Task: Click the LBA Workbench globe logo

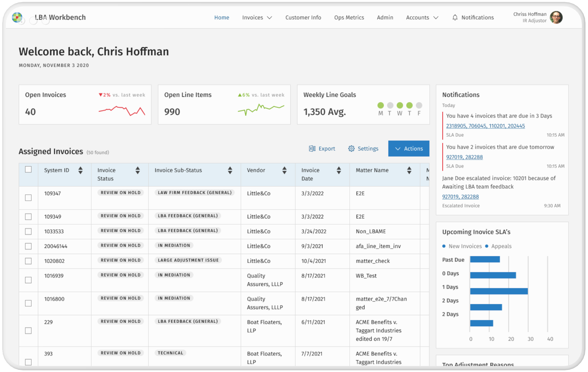Action: point(17,17)
